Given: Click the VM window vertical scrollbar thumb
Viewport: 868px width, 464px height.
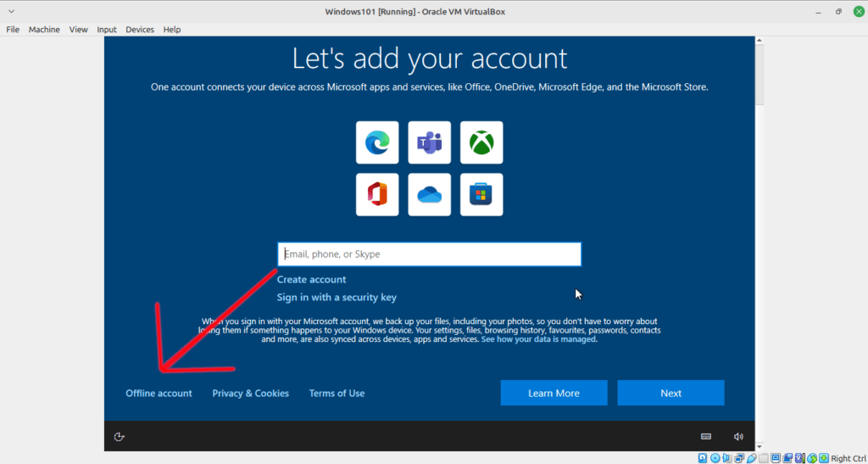Looking at the screenshot, I should click(x=759, y=74).
